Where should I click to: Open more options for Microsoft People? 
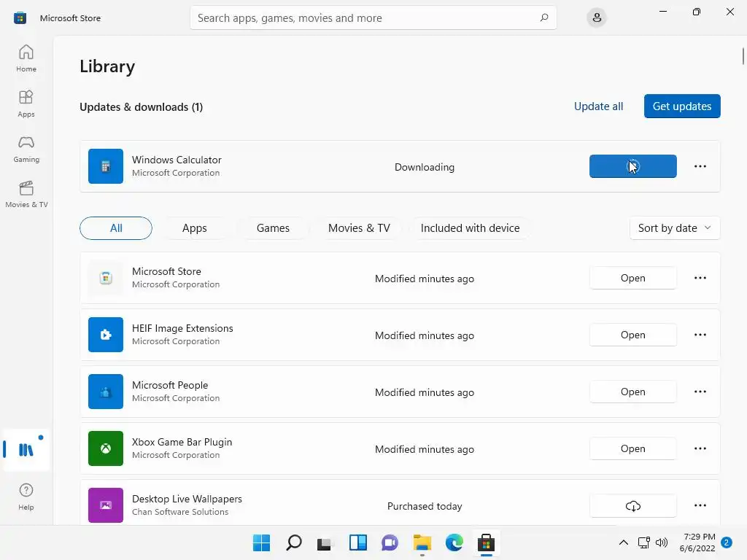(700, 392)
